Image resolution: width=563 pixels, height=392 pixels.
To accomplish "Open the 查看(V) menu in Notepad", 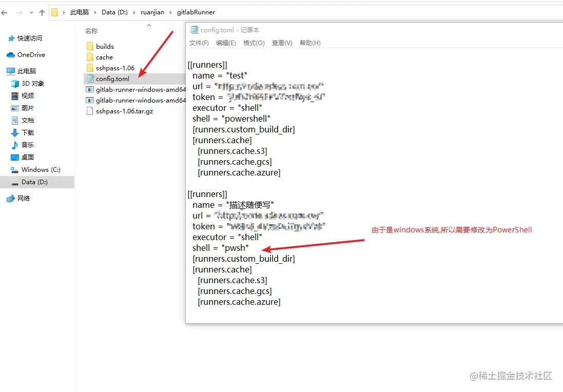I will pos(282,43).
